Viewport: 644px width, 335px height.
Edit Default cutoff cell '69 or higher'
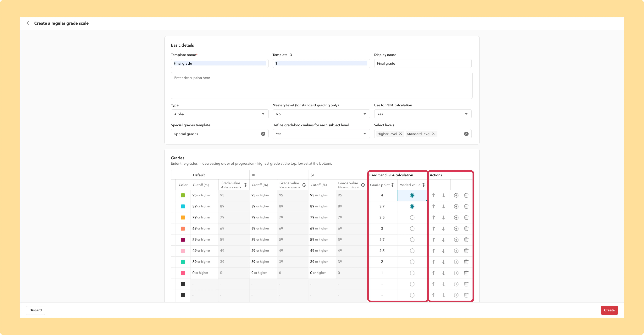(x=204, y=229)
